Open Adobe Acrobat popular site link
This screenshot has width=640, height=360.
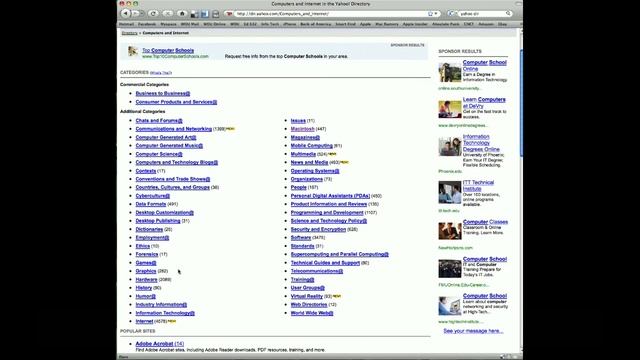click(160, 344)
